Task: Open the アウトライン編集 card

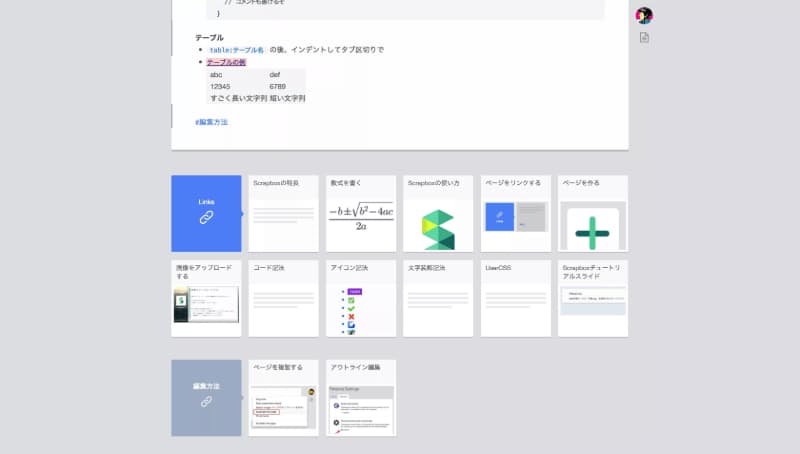Action: point(361,397)
